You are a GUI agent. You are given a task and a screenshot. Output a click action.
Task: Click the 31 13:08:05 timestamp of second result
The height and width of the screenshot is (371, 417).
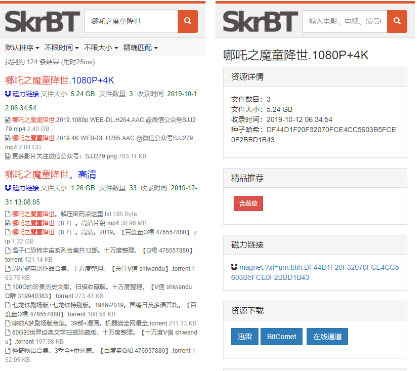(x=23, y=202)
